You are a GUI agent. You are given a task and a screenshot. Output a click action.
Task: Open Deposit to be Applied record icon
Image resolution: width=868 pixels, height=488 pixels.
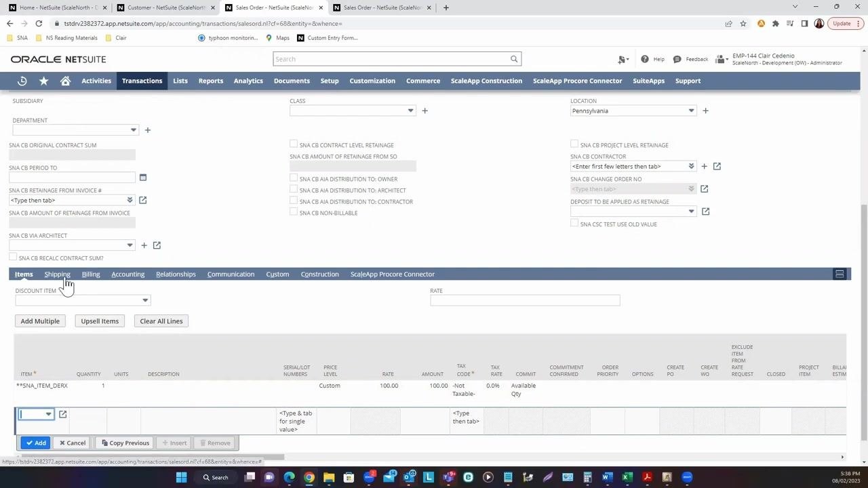point(705,211)
